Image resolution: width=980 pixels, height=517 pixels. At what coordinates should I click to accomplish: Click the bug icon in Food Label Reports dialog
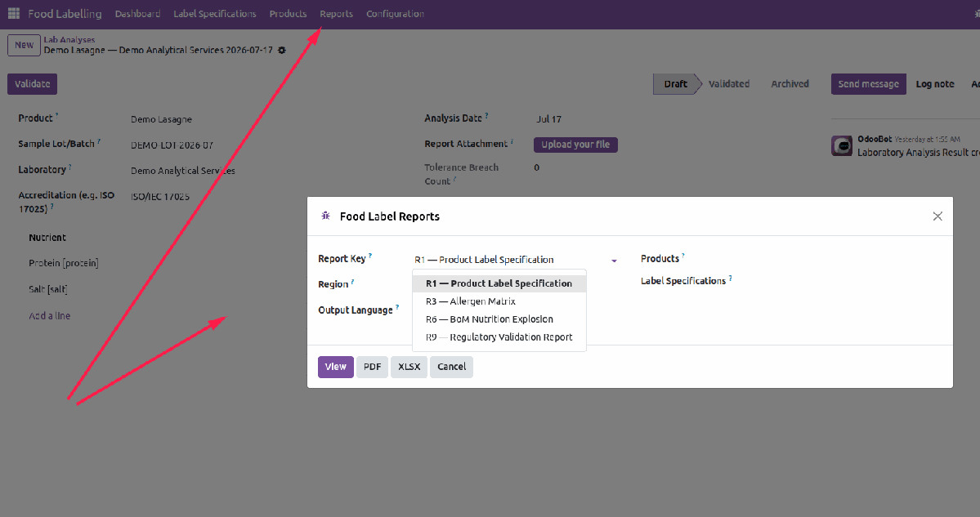coord(325,216)
